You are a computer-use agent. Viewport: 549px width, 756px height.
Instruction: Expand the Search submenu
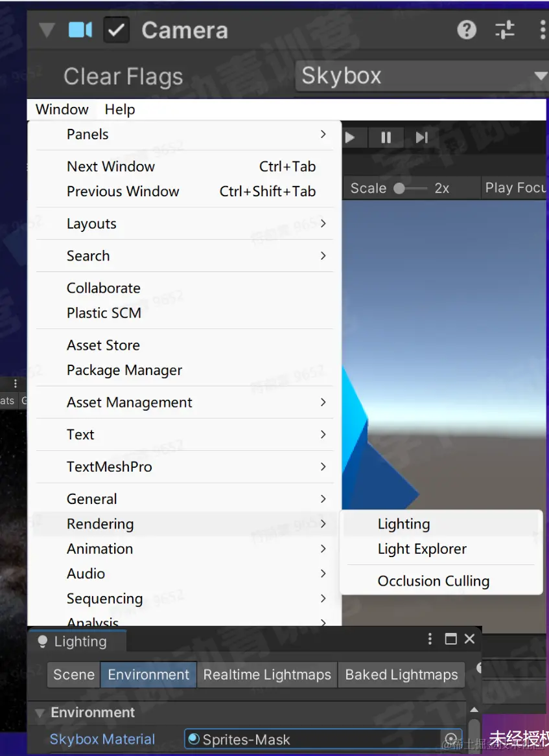(185, 256)
